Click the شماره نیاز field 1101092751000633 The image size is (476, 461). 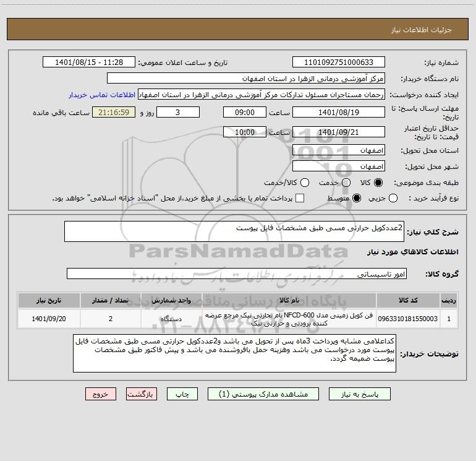pyautogui.click(x=339, y=62)
